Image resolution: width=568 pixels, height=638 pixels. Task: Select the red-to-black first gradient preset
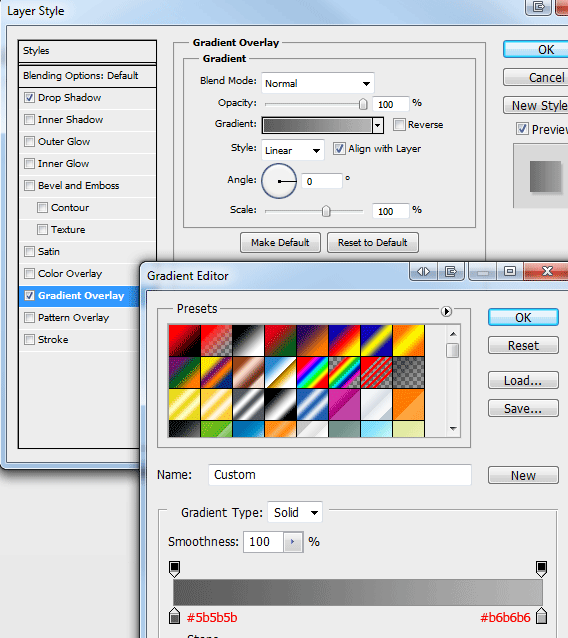pyautogui.click(x=184, y=341)
